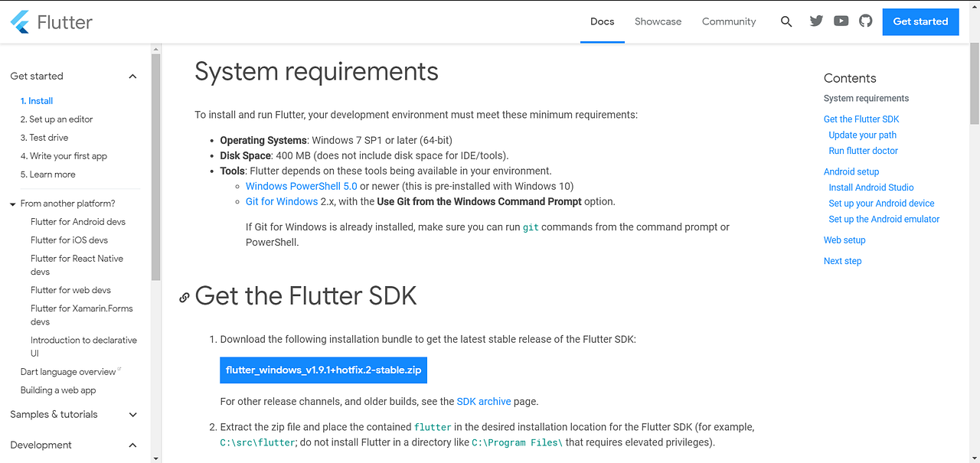Image resolution: width=980 pixels, height=463 pixels.
Task: Collapse the 'Get started' sidebar section
Action: (132, 76)
